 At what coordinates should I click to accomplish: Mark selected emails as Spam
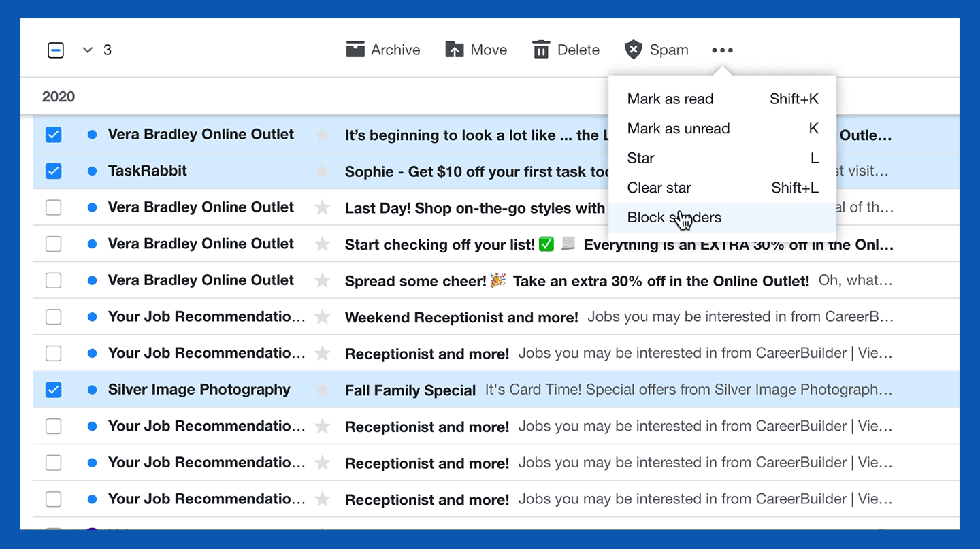655,49
